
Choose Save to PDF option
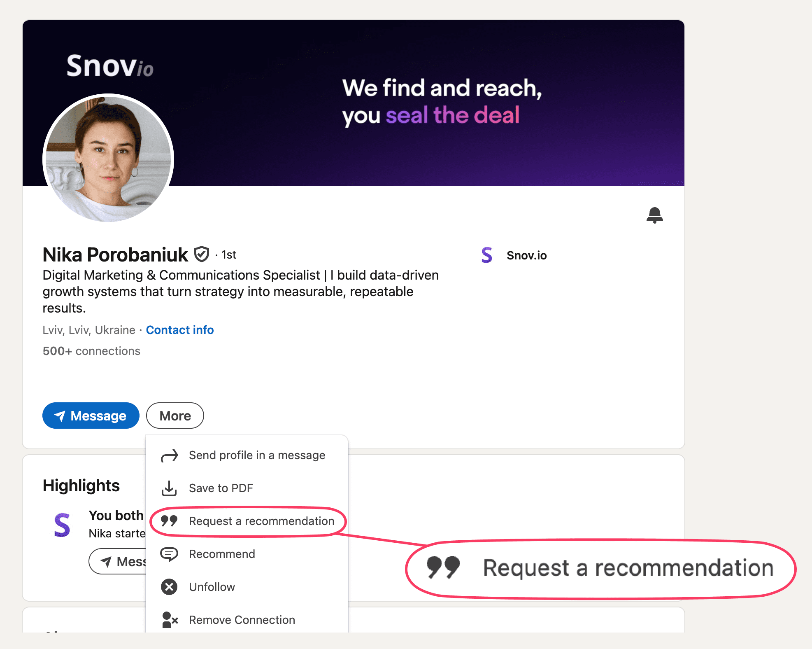click(221, 488)
